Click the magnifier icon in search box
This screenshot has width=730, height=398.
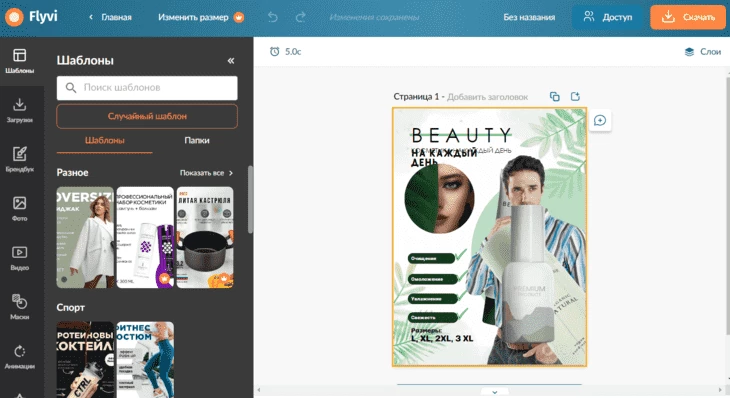click(71, 88)
